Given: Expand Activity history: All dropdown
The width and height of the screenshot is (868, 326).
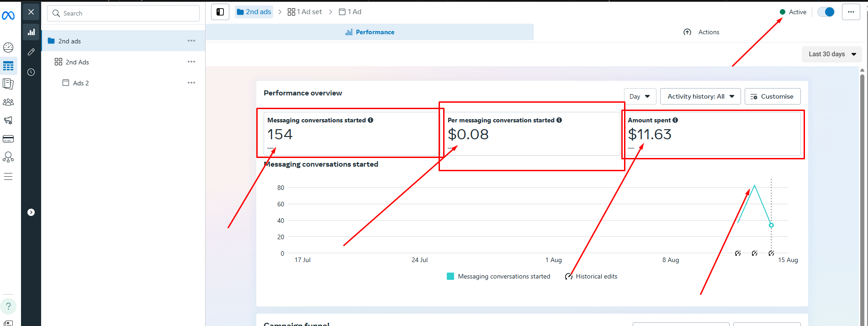Looking at the screenshot, I should pos(700,96).
